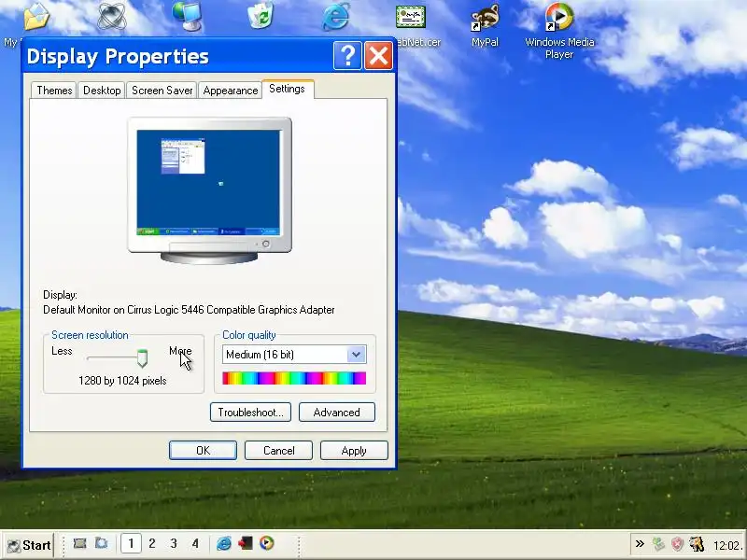This screenshot has width=747, height=560.
Task: Switch to virtual desktop 2
Action: (152, 543)
